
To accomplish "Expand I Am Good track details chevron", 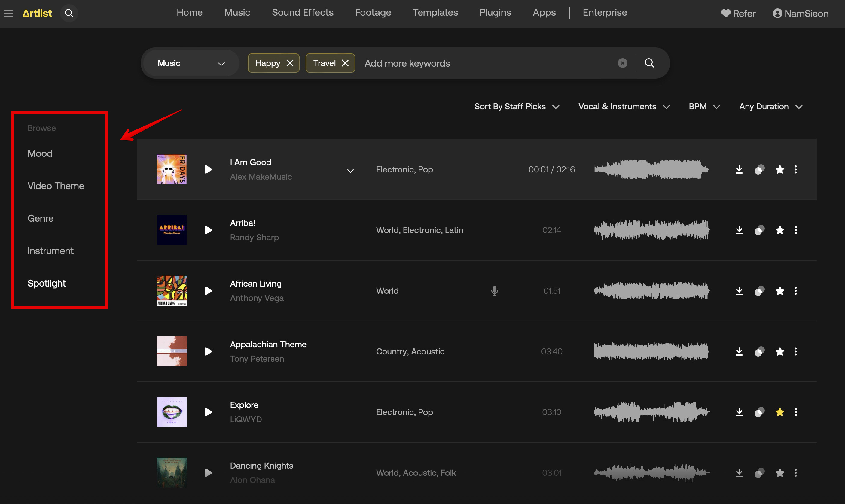I will coord(350,171).
